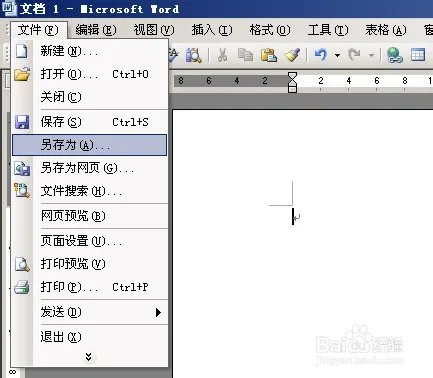The width and height of the screenshot is (433, 378).
Task: Choose Exit (退出) in the File menu
Action: [x=89, y=337]
